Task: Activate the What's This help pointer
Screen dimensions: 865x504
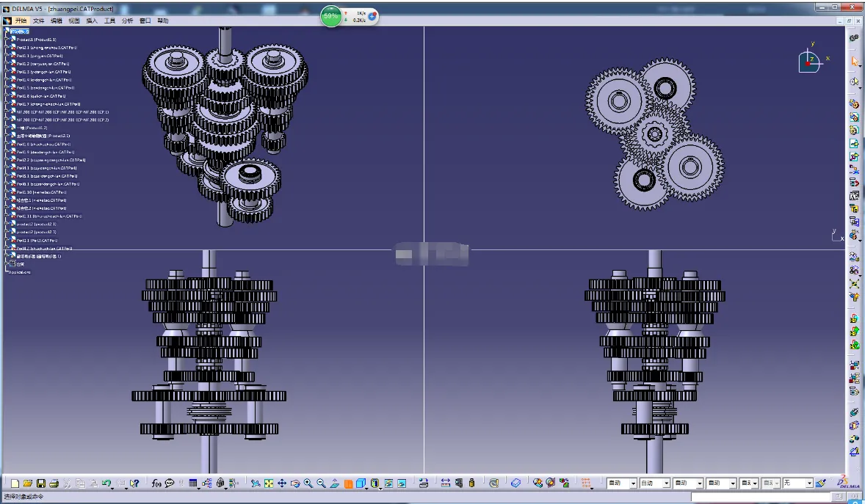Action: [134, 483]
